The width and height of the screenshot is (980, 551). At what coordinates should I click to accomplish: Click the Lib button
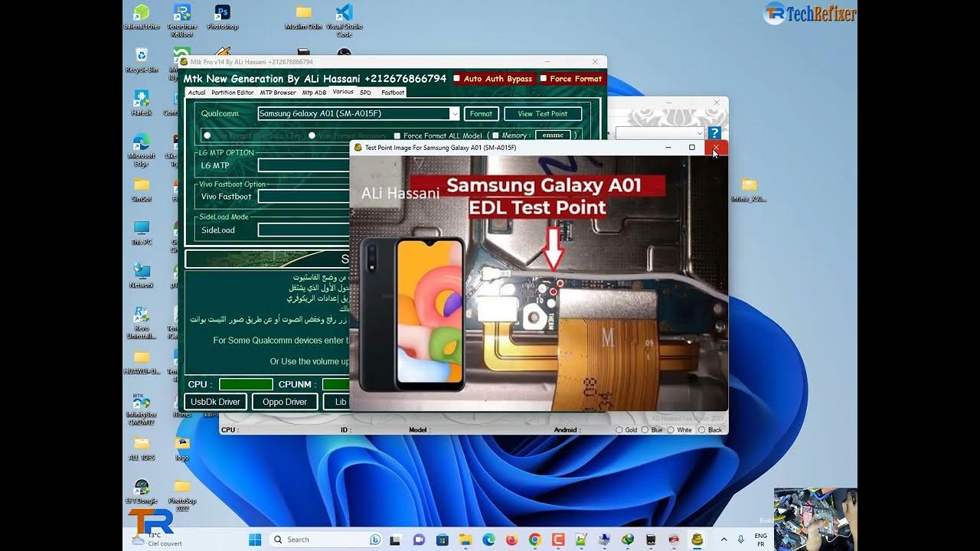[x=337, y=402]
